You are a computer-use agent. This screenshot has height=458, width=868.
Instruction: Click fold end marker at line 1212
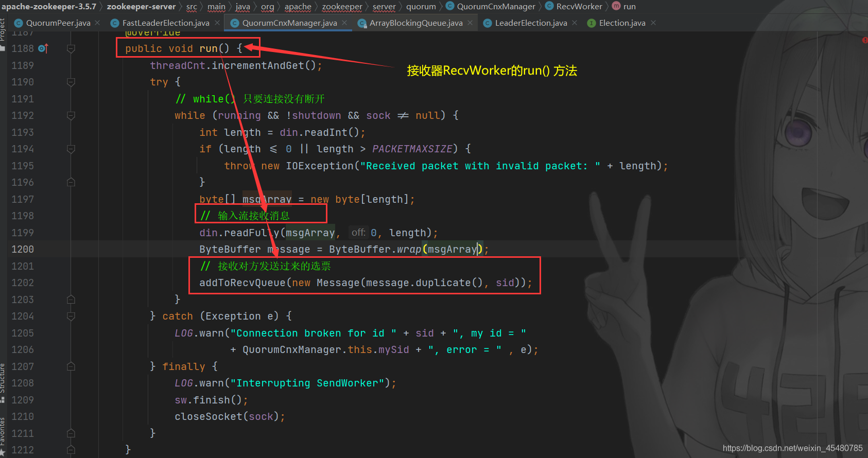(x=71, y=450)
